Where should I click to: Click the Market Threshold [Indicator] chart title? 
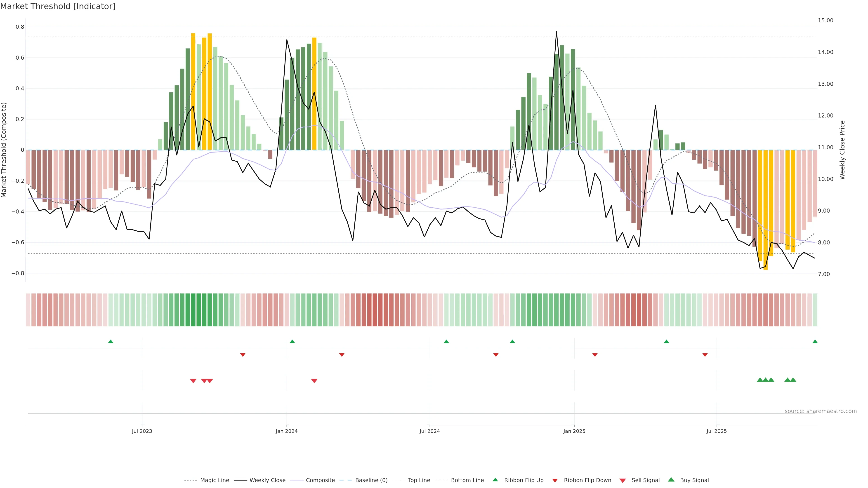[58, 6]
